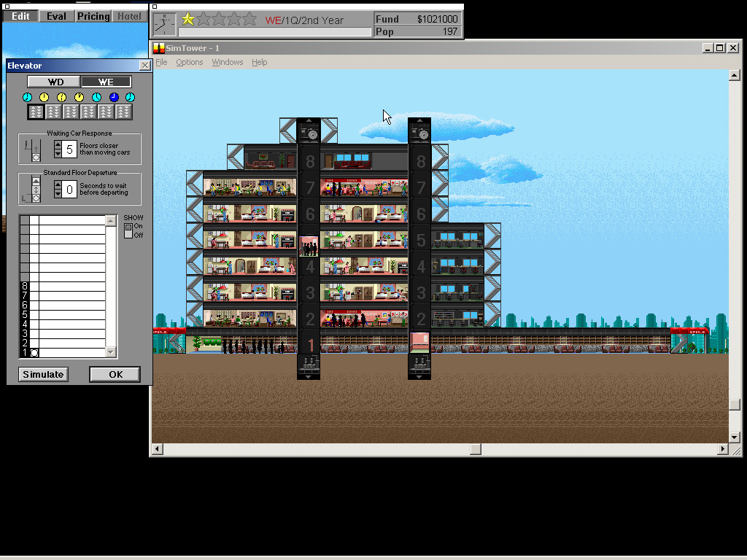This screenshot has width=747, height=560.
Task: Click the floor list scroll down arrow
Action: (111, 352)
